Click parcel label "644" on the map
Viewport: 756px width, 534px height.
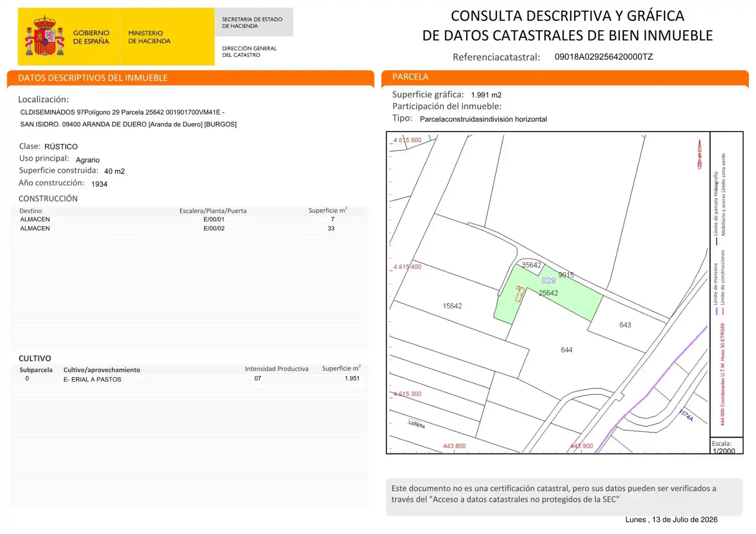pos(567,350)
